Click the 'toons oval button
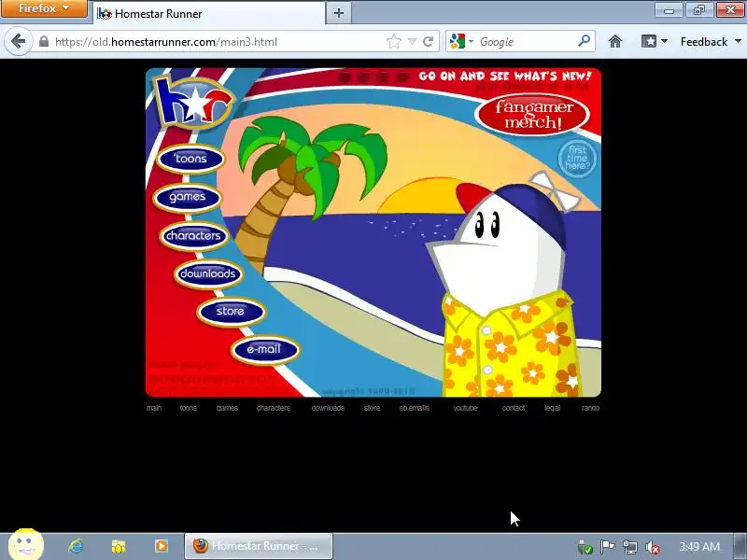747x560 pixels. click(x=190, y=159)
